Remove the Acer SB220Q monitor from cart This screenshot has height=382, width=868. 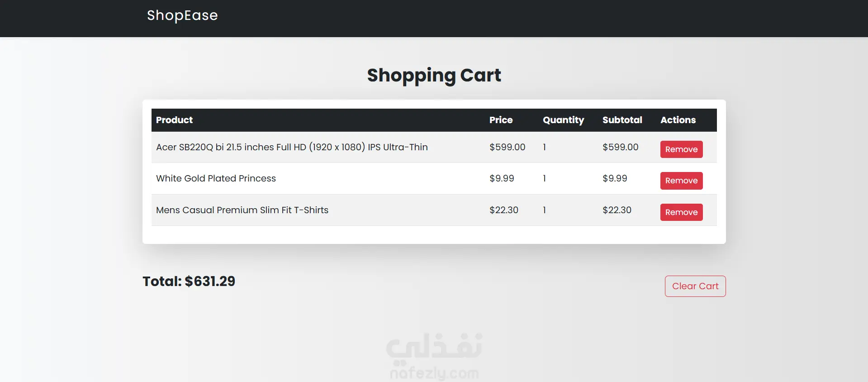(x=681, y=149)
